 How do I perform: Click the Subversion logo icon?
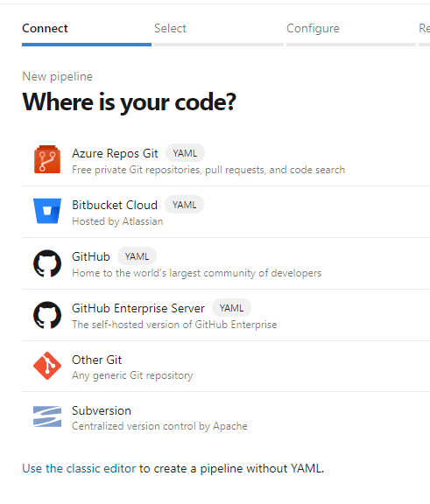click(x=47, y=416)
